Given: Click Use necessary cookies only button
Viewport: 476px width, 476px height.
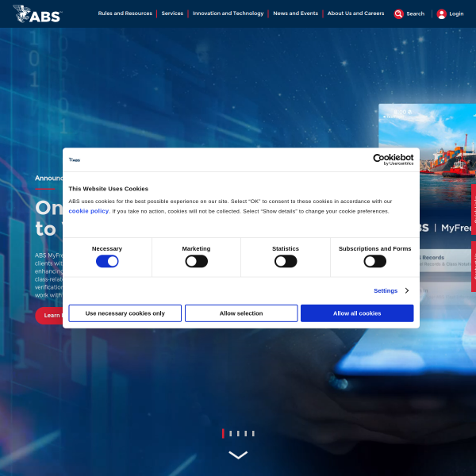Looking at the screenshot, I should tap(125, 313).
